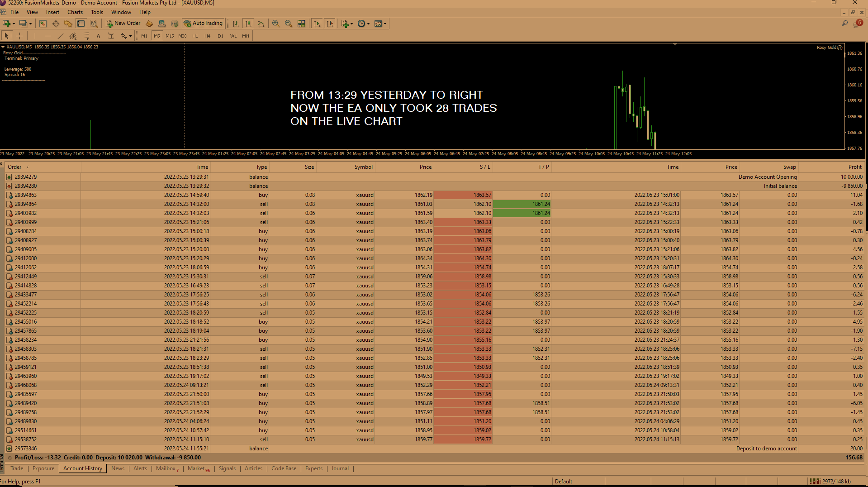This screenshot has height=487, width=868.
Task: Open the chart templates icon
Action: click(x=378, y=24)
